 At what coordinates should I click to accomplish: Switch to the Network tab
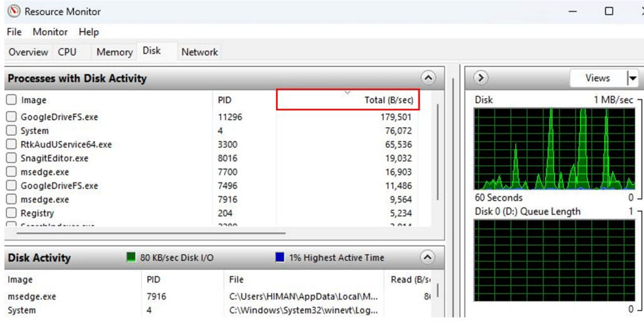click(x=199, y=52)
